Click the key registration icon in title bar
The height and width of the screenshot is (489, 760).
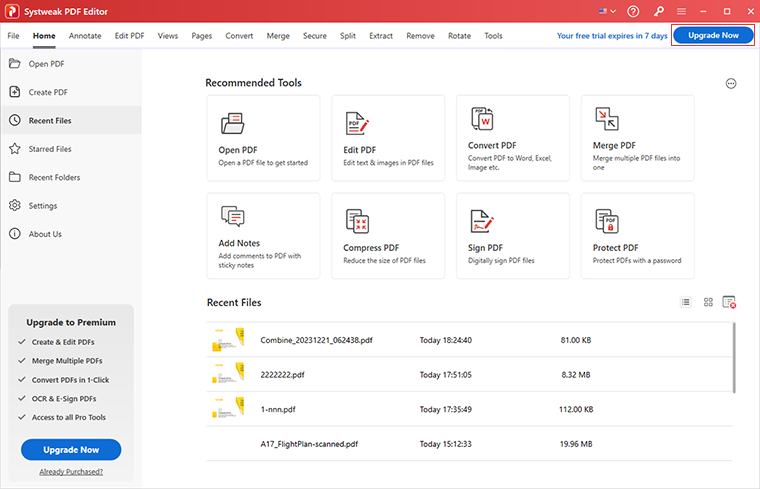(658, 11)
